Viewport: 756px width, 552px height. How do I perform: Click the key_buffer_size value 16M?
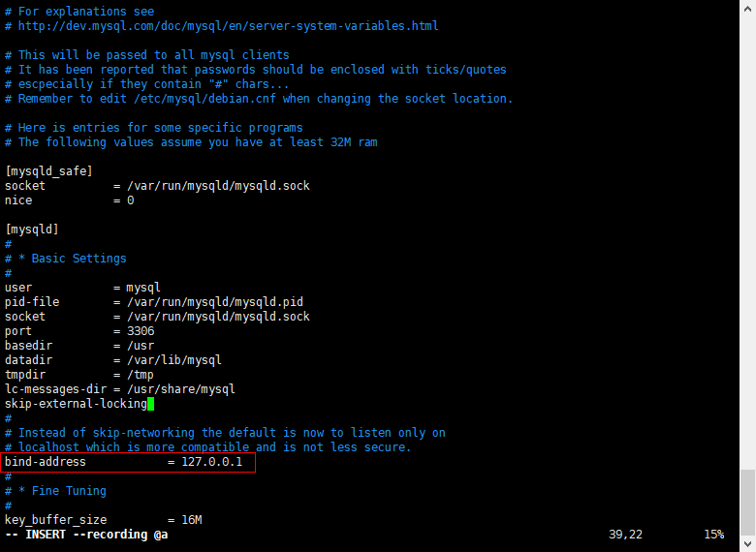coord(192,520)
